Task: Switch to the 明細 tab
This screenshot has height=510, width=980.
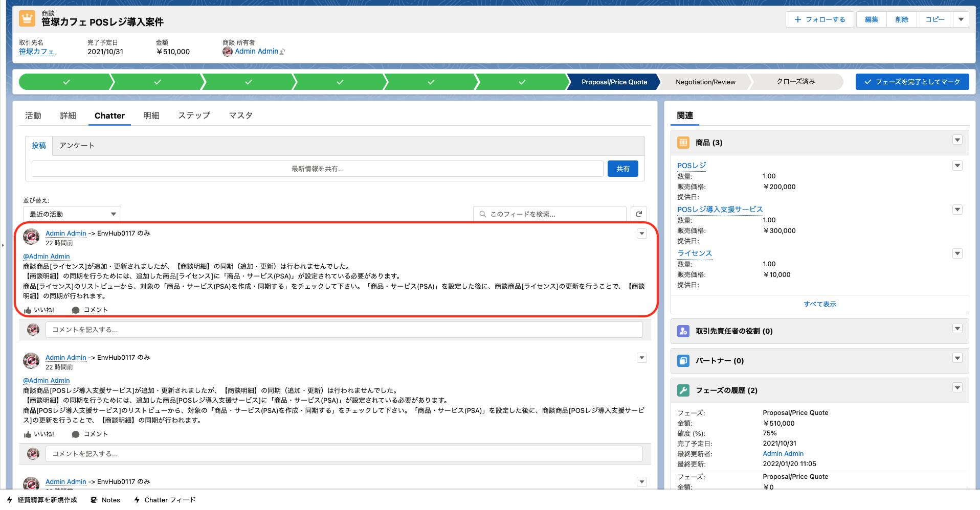Action: (151, 115)
